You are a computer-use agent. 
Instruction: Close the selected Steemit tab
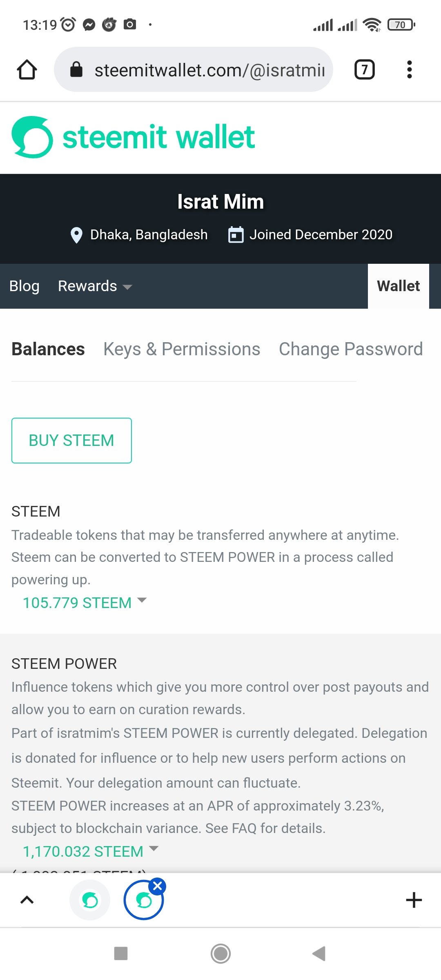click(x=158, y=886)
